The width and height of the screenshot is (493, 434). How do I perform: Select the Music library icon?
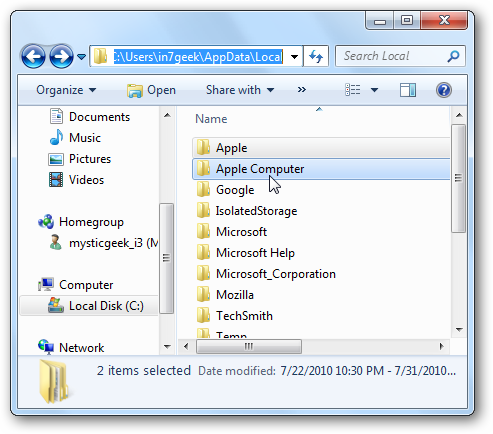(57, 137)
